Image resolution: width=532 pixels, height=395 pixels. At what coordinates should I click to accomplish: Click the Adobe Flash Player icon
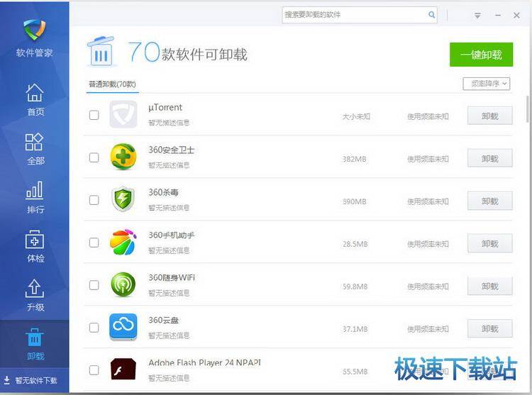[x=123, y=369]
